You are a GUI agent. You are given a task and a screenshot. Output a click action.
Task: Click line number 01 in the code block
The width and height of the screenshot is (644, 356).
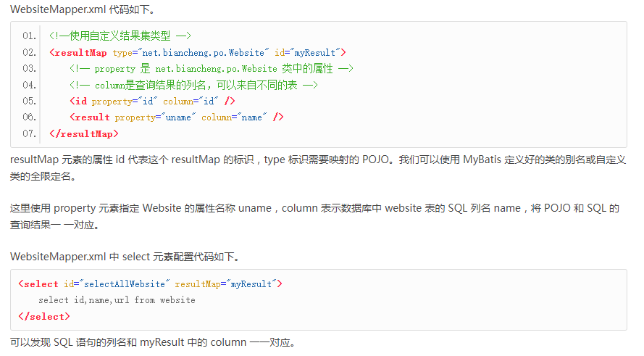(29, 36)
